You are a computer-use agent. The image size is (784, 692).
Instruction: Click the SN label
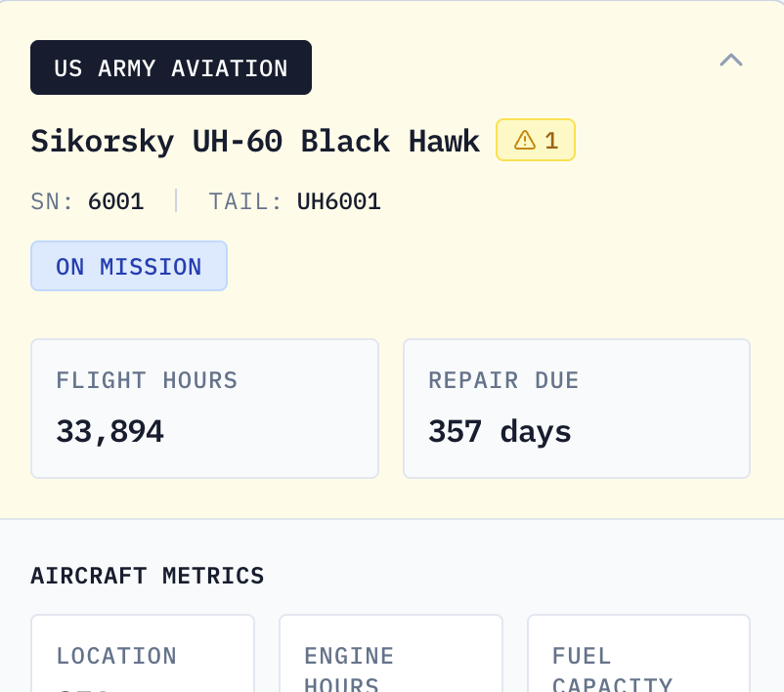(52, 201)
